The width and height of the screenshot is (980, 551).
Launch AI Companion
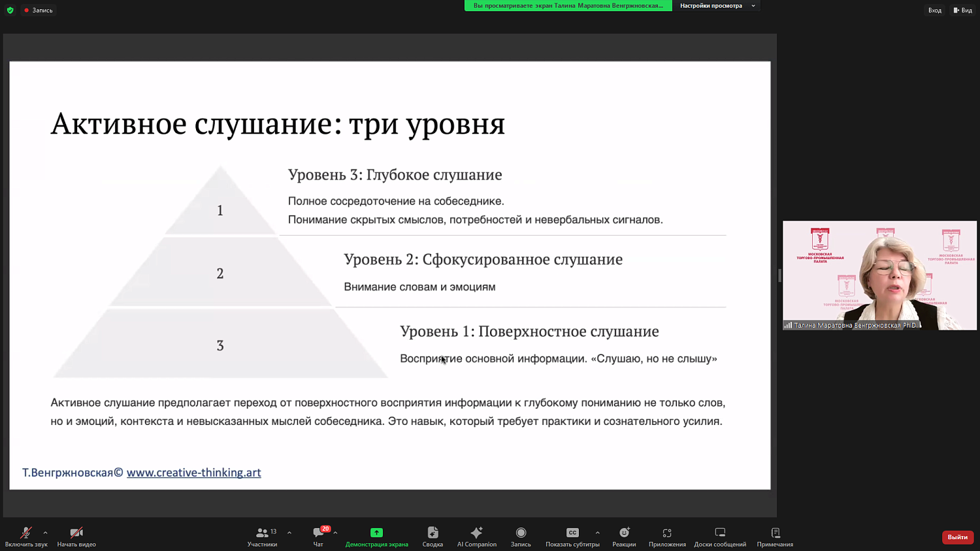pos(476,535)
